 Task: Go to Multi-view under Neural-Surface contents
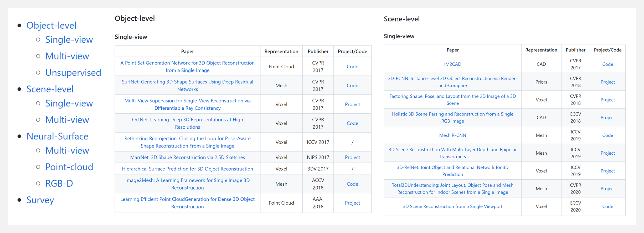click(x=67, y=150)
